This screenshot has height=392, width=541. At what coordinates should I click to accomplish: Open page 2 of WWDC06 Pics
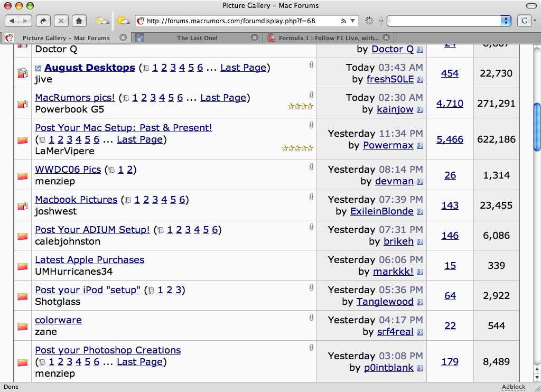click(x=130, y=170)
